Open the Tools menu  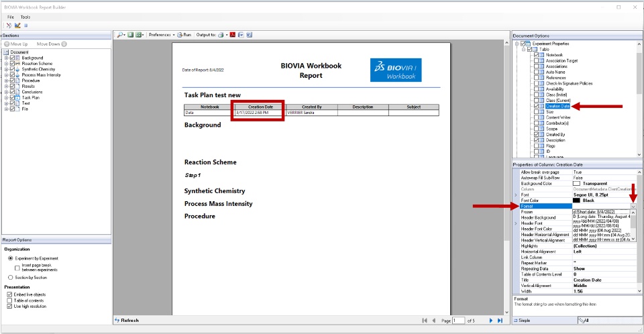25,17
